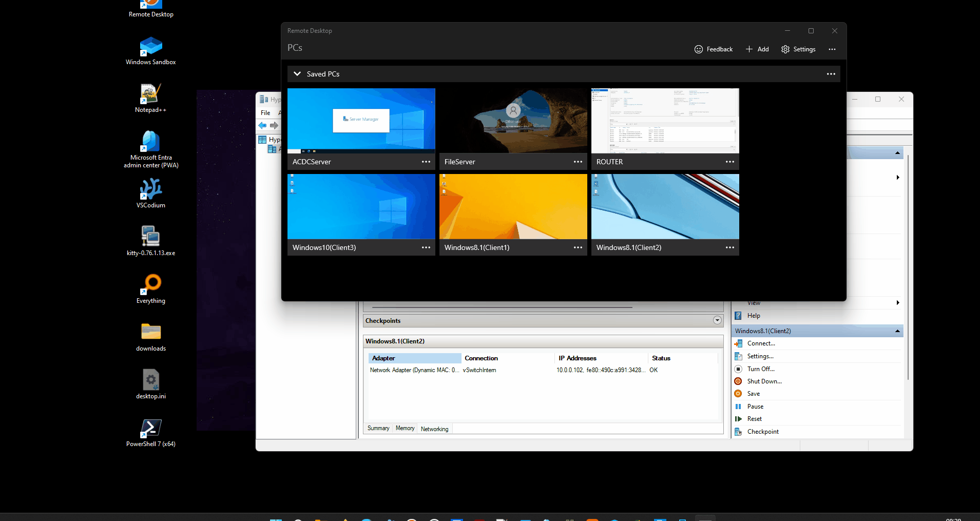Click Connect... for Windows8.1(Client2)

(x=761, y=343)
